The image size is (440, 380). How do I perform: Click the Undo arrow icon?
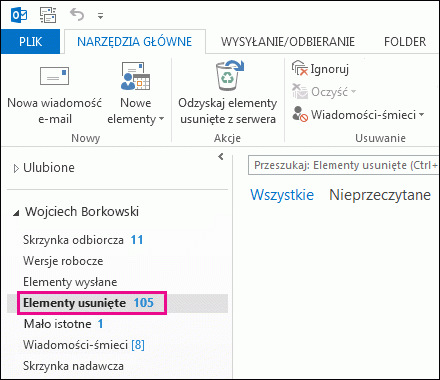pyautogui.click(x=77, y=15)
